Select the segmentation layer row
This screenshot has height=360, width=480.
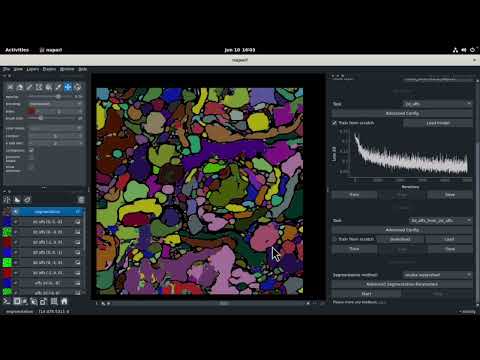tap(43, 212)
